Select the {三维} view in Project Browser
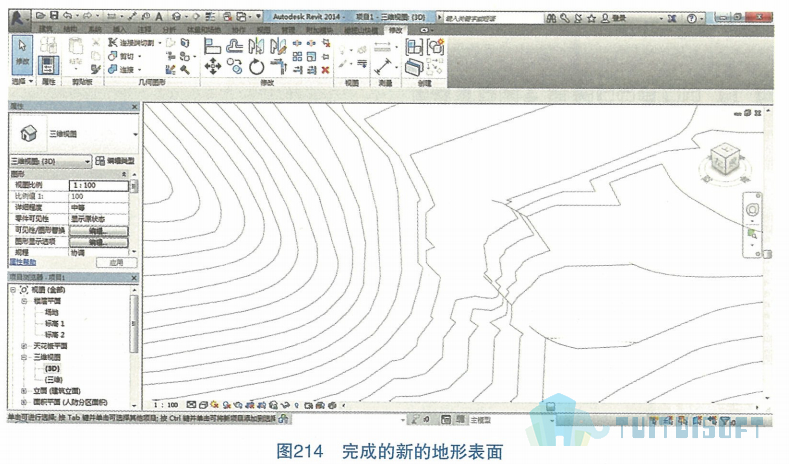789x464 pixels. (53, 379)
